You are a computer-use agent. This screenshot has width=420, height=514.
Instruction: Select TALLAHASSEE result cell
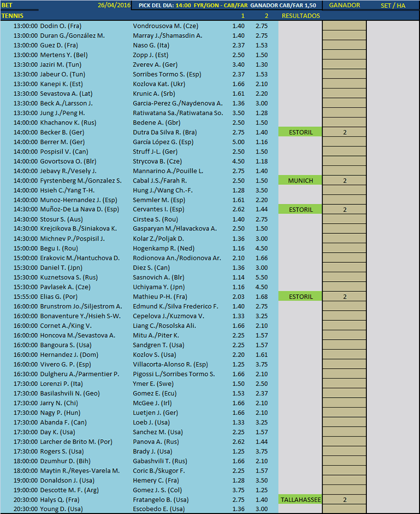[x=301, y=500]
